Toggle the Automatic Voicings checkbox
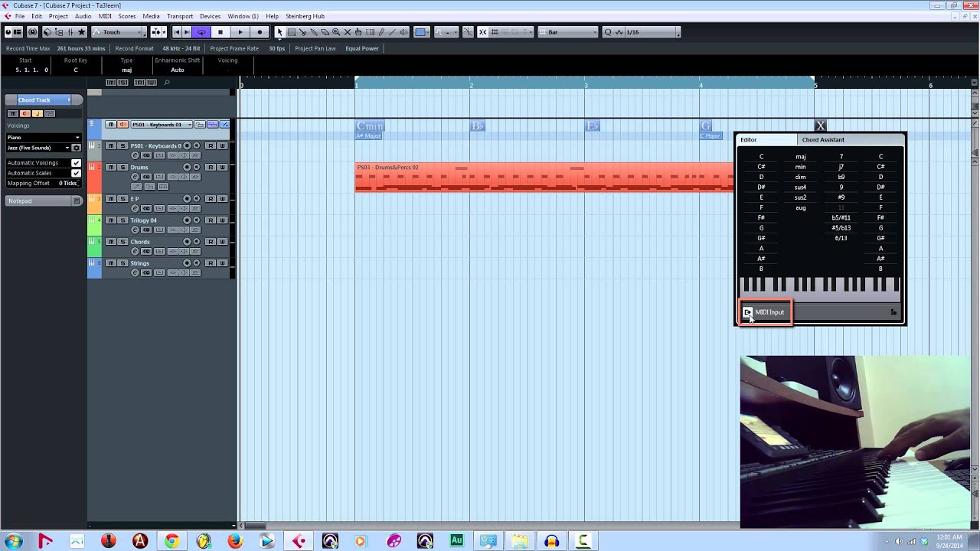Viewport: 980px width, 551px height. 76,163
